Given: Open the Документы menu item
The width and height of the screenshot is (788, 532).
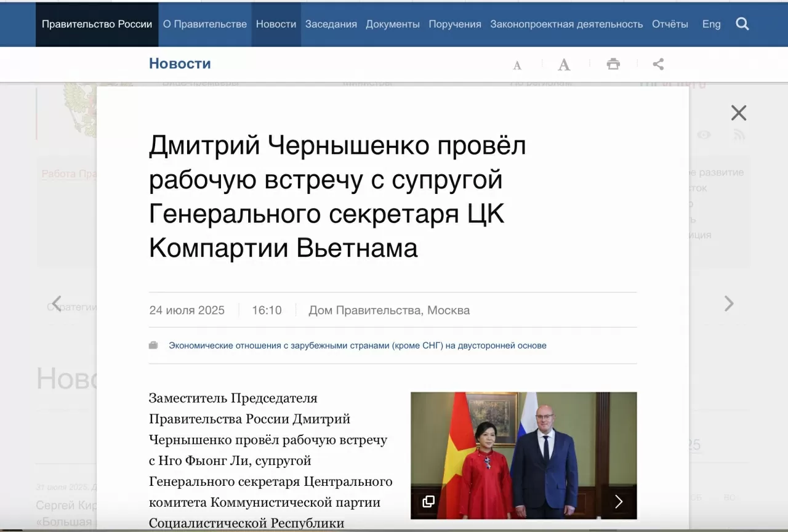Looking at the screenshot, I should 393,24.
